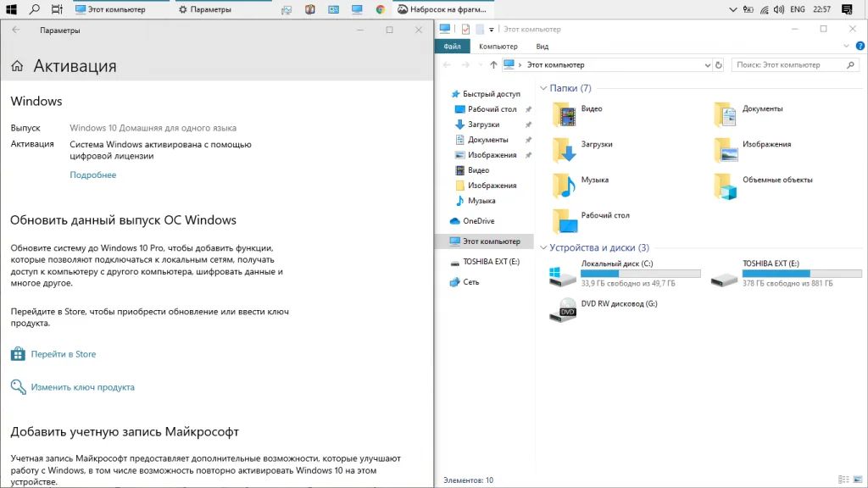Open Customize Quick Access Toolbar dropdown
The image size is (868, 488).
click(491, 30)
